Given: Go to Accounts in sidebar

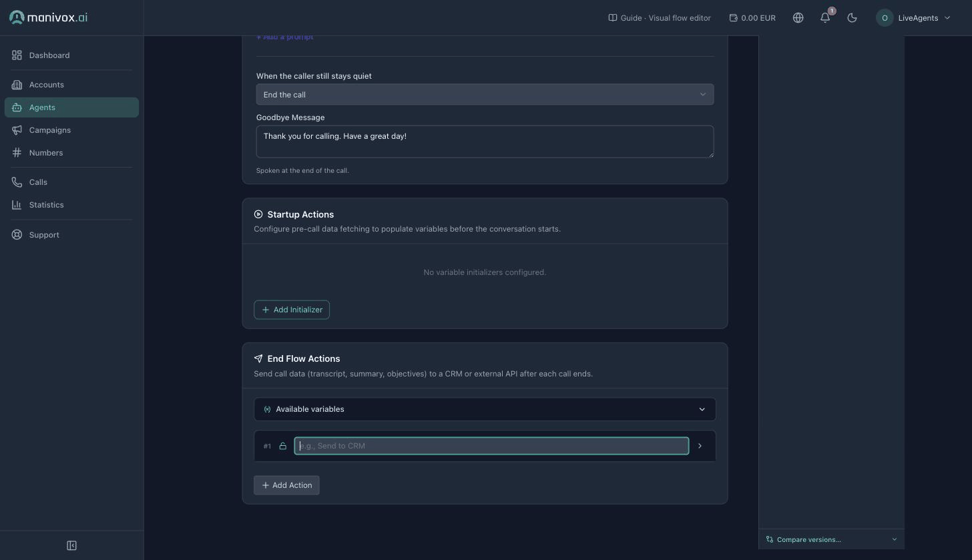Looking at the screenshot, I should click(x=71, y=85).
